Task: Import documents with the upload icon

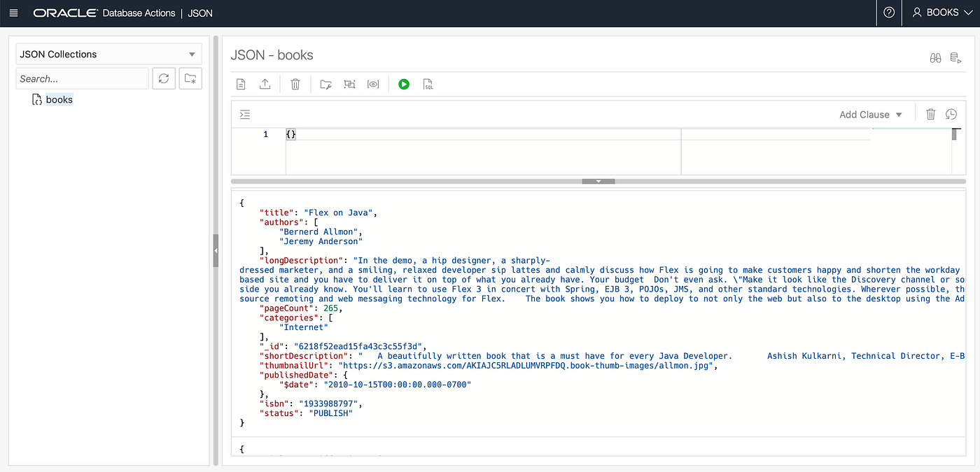Action: coord(265,84)
